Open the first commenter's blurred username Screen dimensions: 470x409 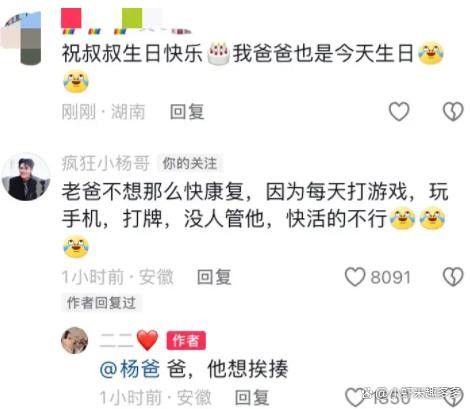coord(125,21)
